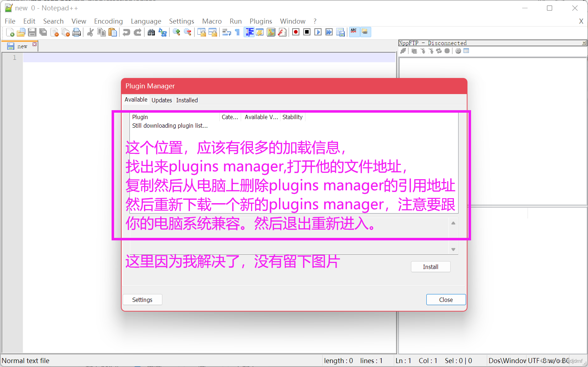Toggle show all characters
Image resolution: width=588 pixels, height=367 pixels.
(237, 32)
